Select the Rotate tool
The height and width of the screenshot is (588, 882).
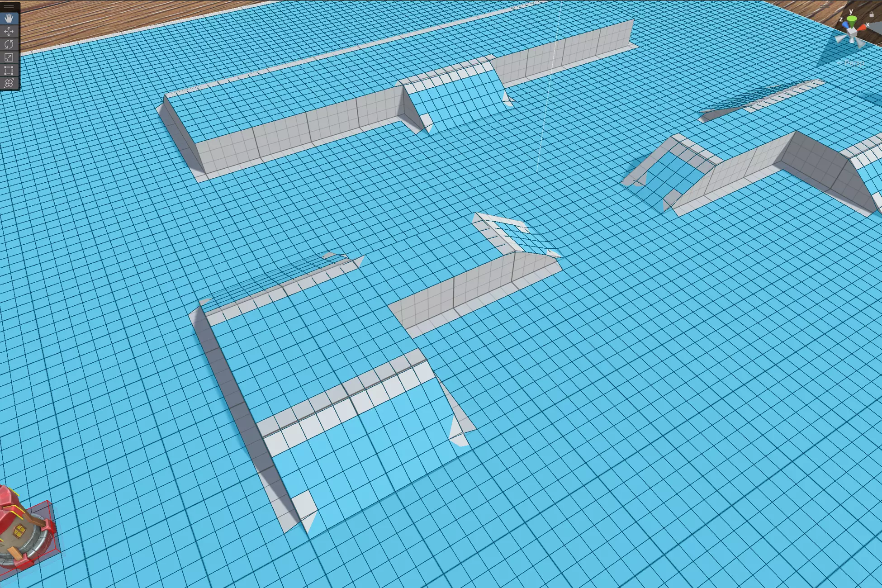9,44
